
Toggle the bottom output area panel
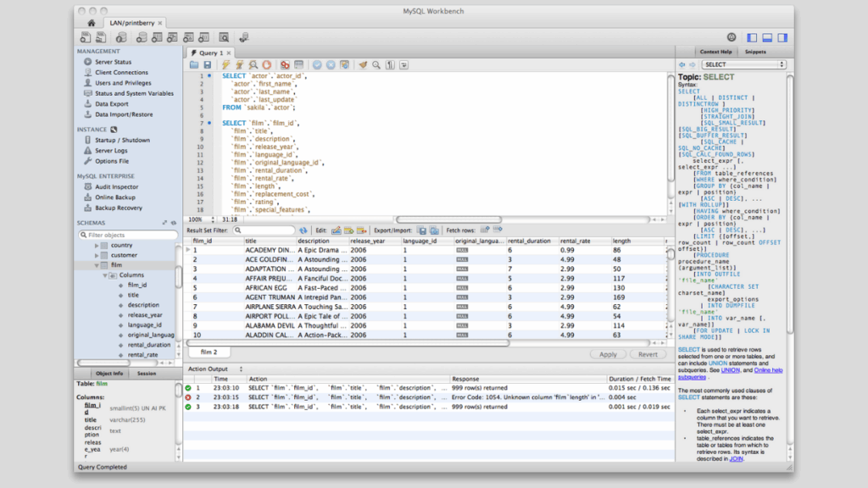[766, 36]
